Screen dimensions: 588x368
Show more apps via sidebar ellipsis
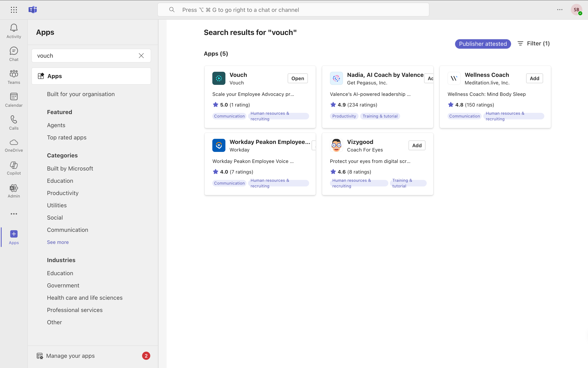[14, 214]
